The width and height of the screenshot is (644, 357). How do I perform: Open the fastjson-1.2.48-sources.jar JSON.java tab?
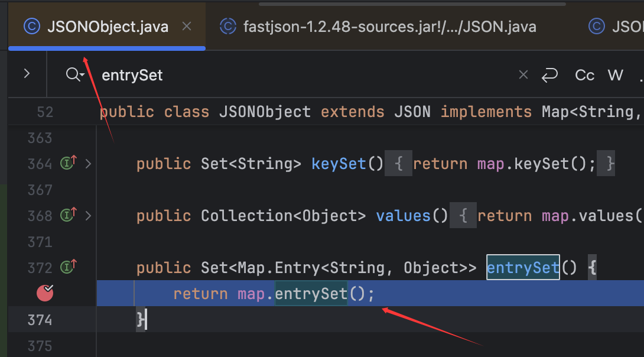378,27
